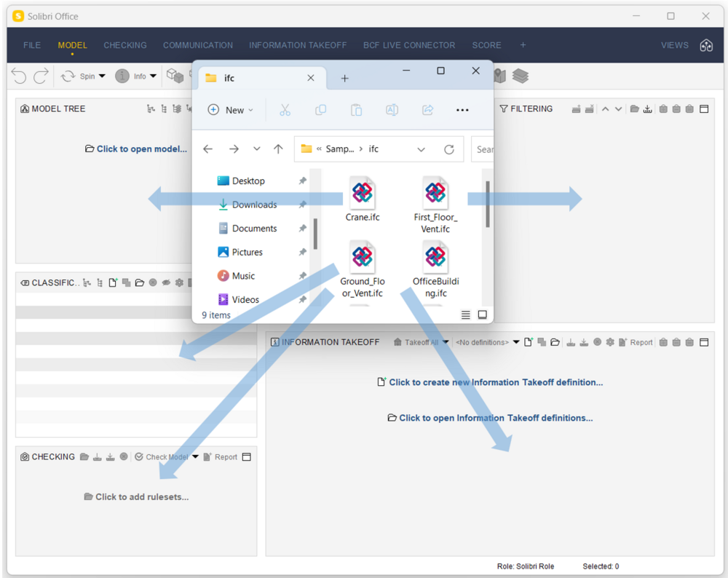Click the home view icon beside VIEWS
Viewport: 728px width, 578px height.
tap(706, 45)
